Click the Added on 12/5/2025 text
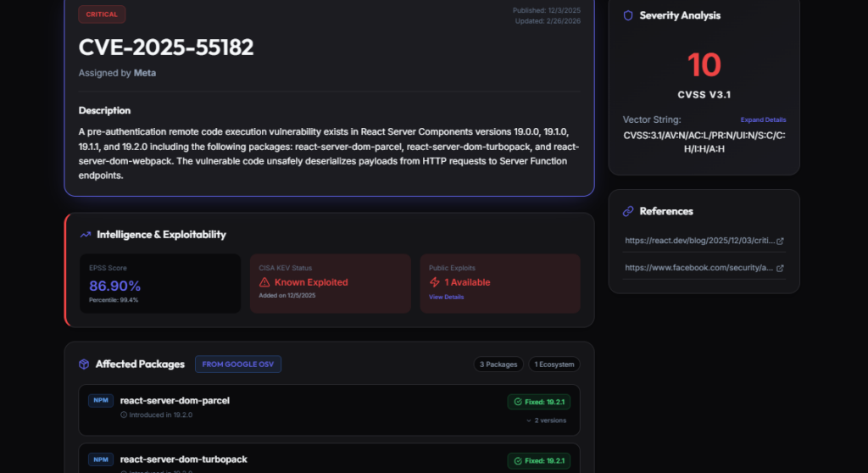Screen dimensions: 868x473 tap(287, 296)
